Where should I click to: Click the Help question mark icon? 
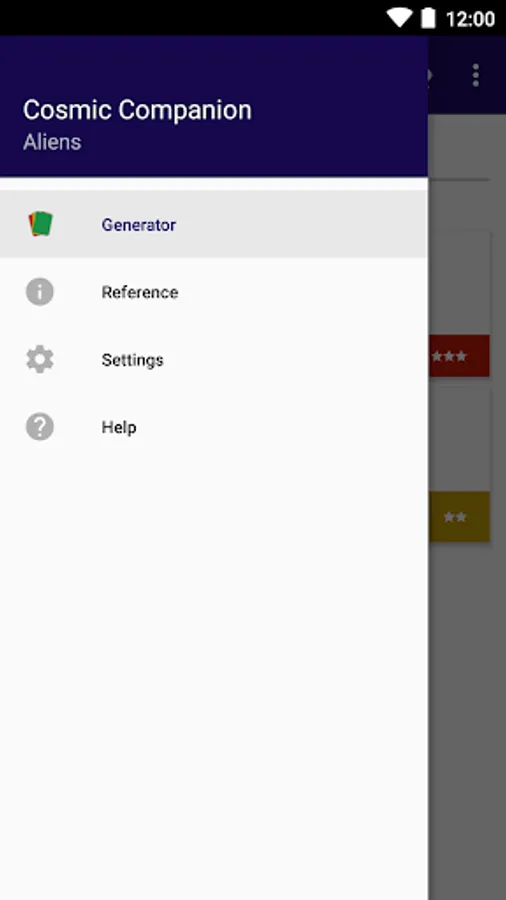click(40, 426)
